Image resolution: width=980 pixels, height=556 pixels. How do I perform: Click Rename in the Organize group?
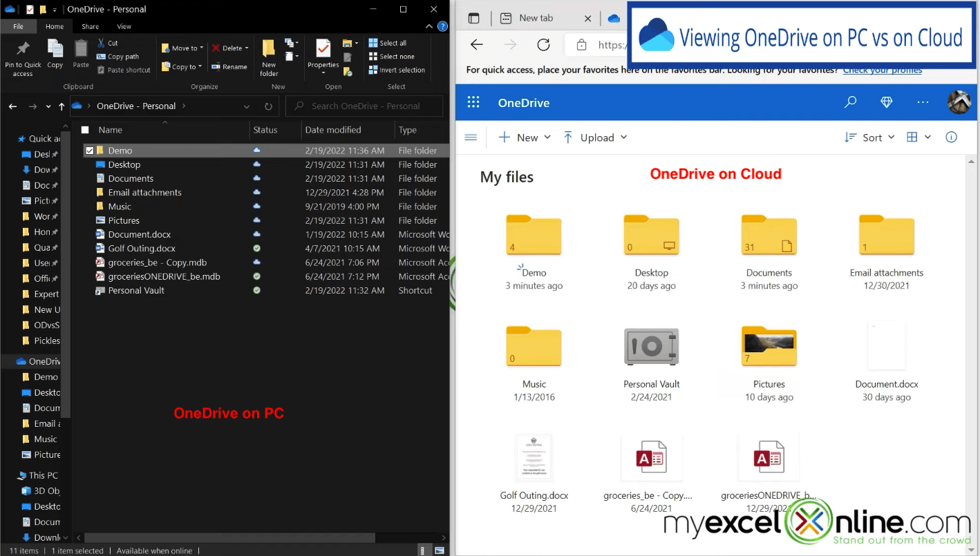pyautogui.click(x=229, y=67)
